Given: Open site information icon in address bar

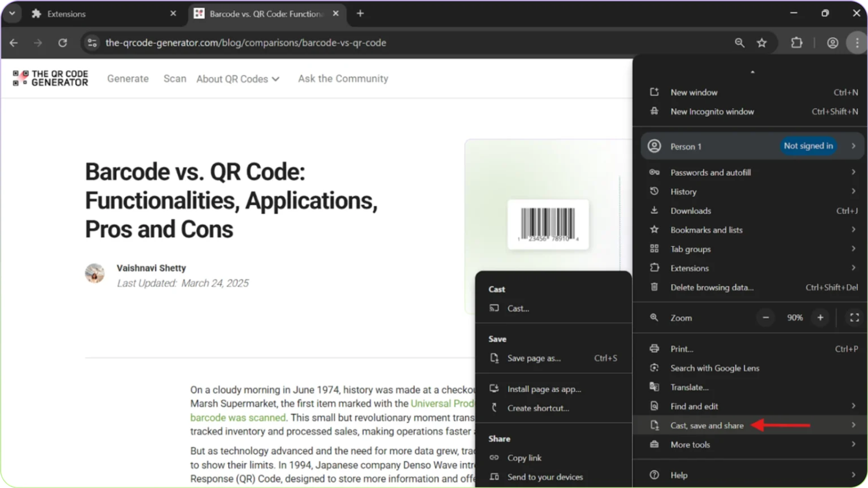Looking at the screenshot, I should click(x=92, y=42).
